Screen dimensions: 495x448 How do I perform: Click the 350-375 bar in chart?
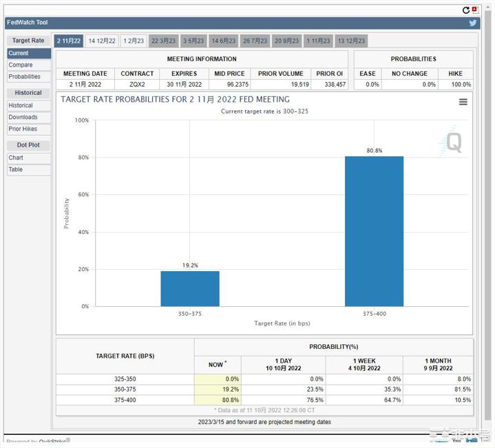tap(190, 288)
